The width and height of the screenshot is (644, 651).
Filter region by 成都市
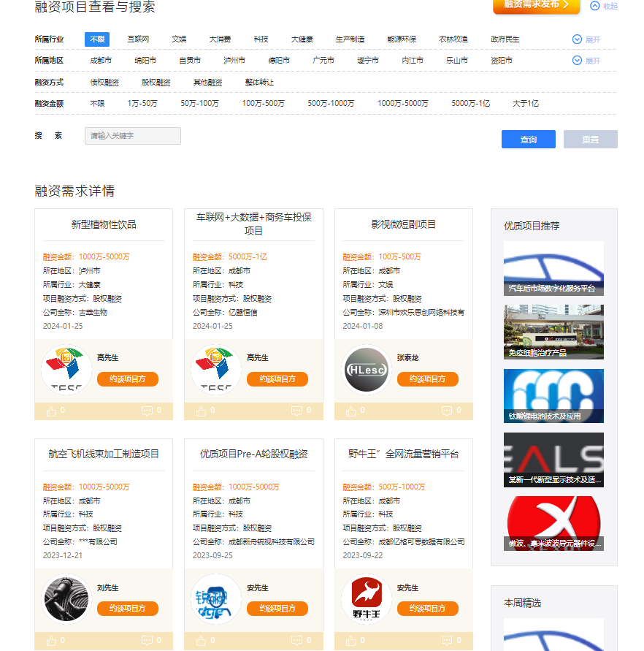pos(101,61)
